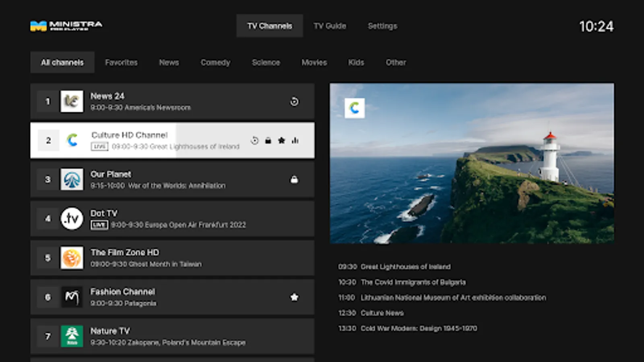Click channel number 5
This screenshot has width=644, height=362.
click(47, 257)
